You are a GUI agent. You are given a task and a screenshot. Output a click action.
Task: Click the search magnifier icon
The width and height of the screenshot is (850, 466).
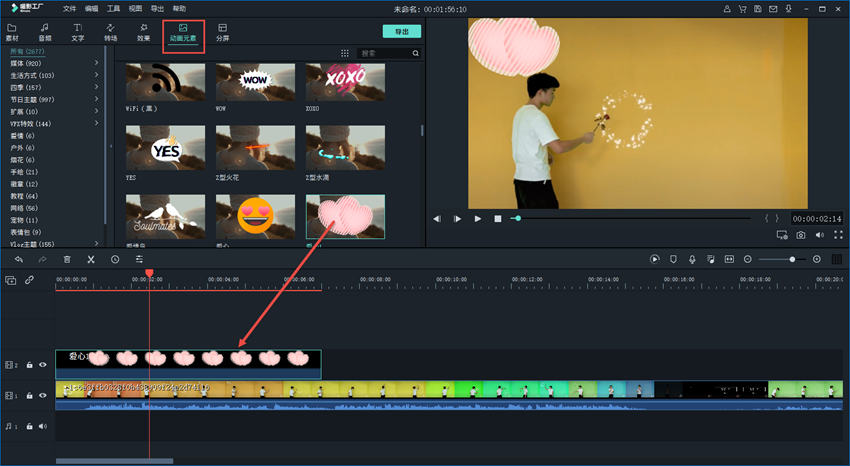click(416, 53)
